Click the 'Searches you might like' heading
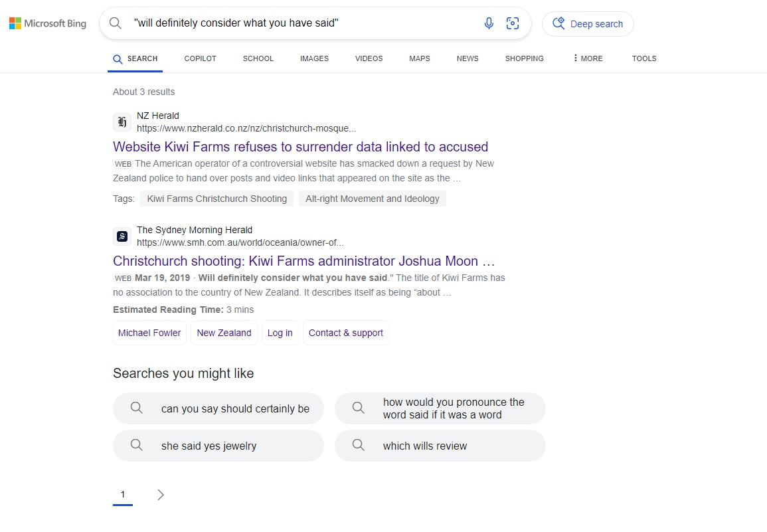 point(183,373)
